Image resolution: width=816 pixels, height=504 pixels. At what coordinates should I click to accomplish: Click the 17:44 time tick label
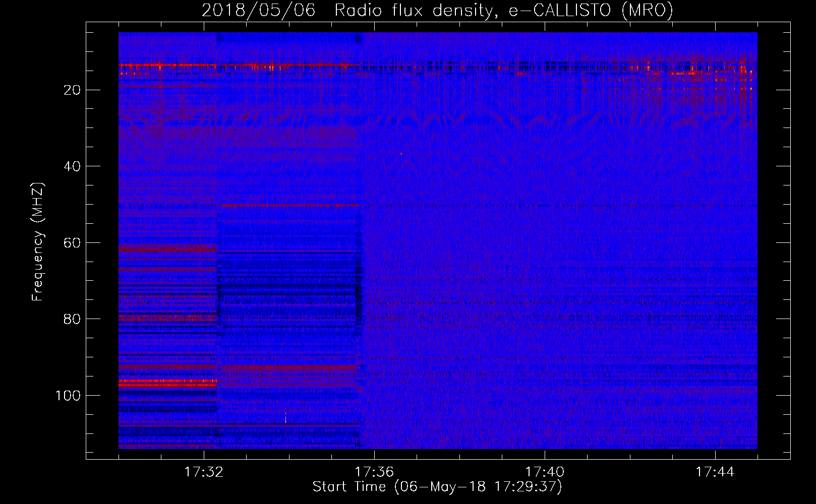[x=715, y=472]
